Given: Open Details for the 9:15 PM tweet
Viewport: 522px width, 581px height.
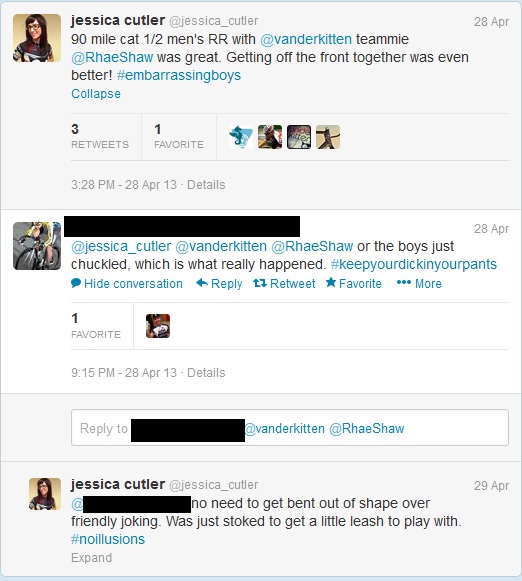Looking at the screenshot, I should click(x=206, y=372).
